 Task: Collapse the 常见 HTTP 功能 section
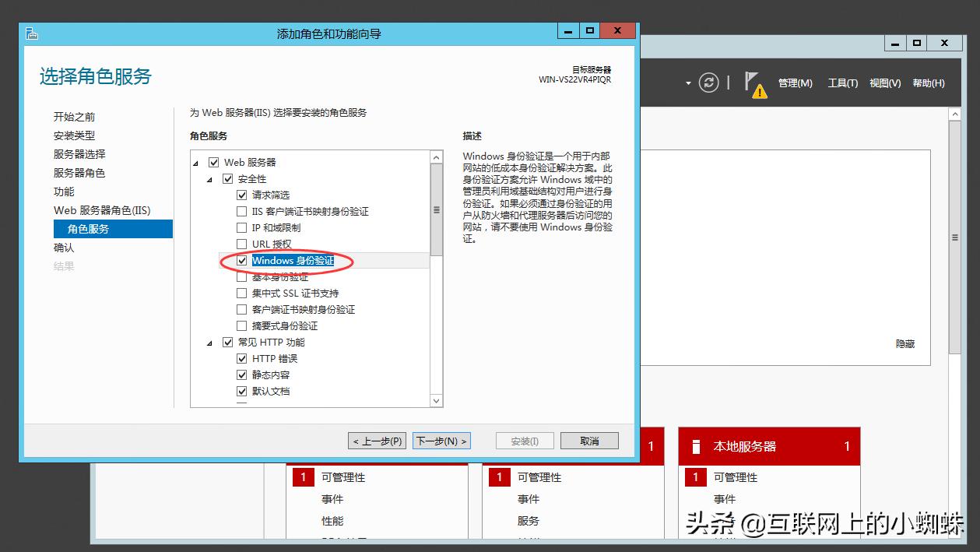pyautogui.click(x=208, y=342)
